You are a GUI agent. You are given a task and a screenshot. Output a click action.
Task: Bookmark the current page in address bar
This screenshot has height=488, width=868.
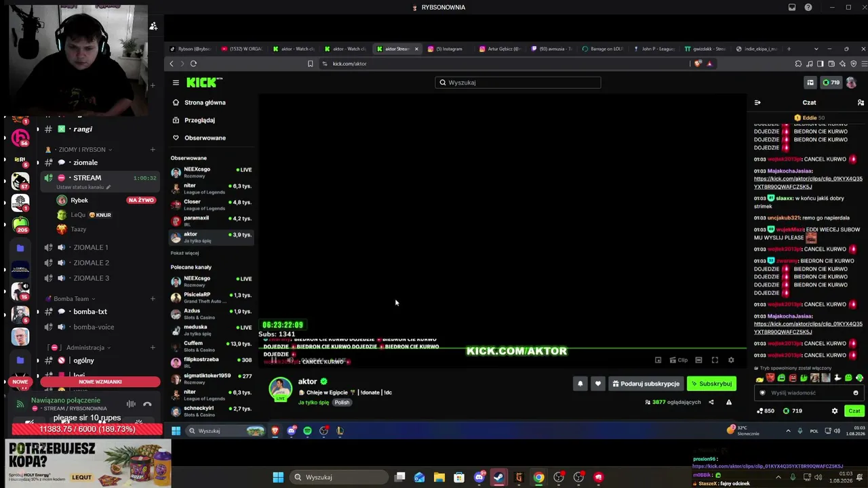pos(311,64)
